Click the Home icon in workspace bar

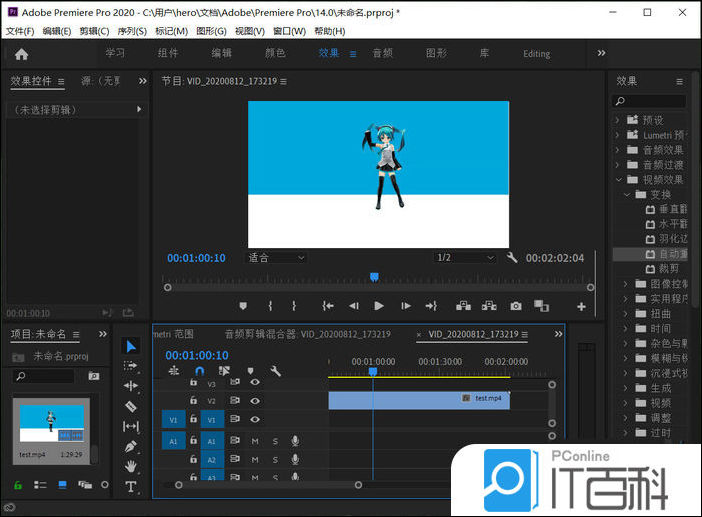tap(21, 54)
